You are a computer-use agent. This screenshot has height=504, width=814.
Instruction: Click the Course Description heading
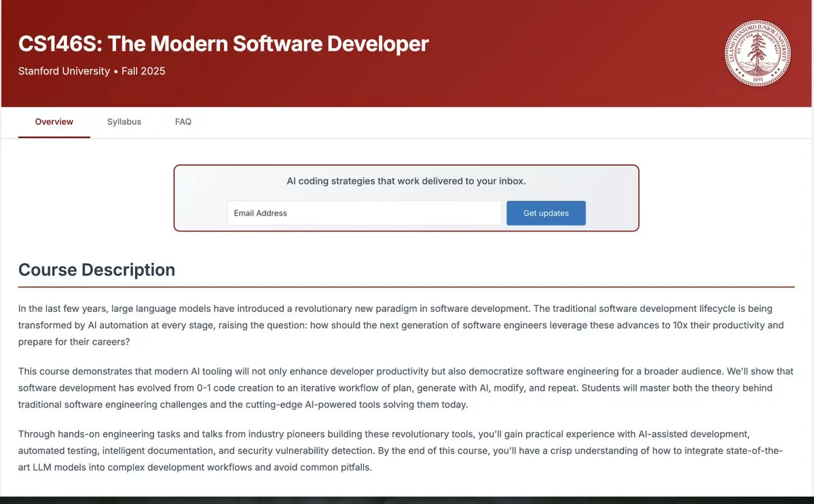pos(96,269)
